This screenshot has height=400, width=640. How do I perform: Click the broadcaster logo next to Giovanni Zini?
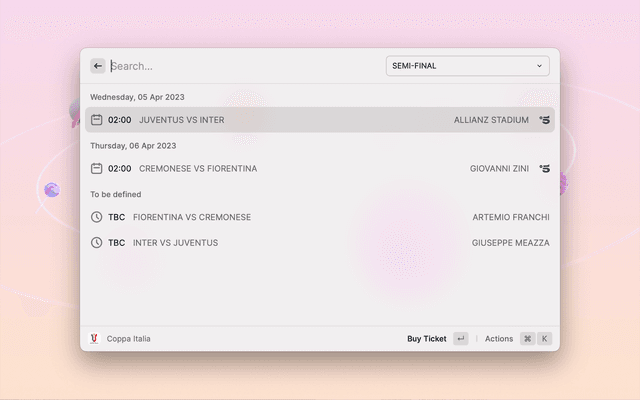[544, 169]
